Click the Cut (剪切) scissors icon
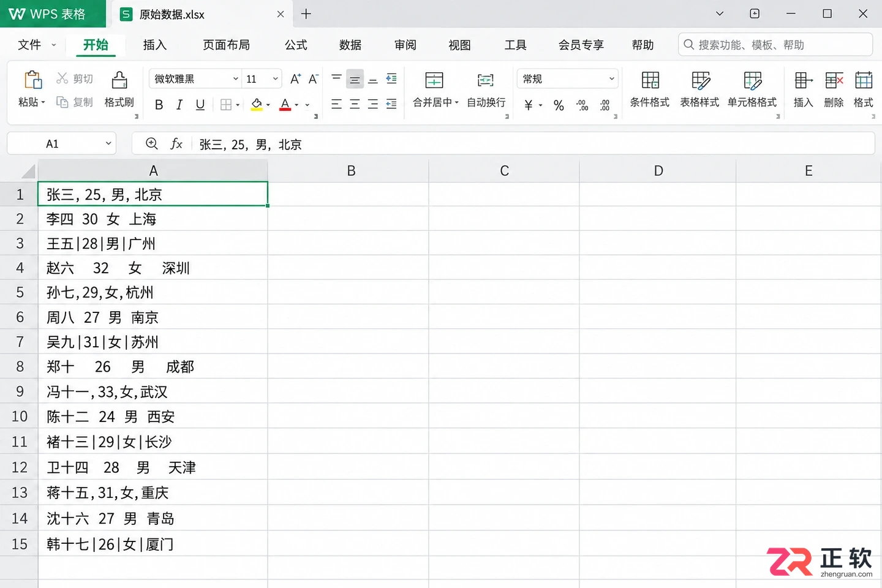882x588 pixels. pos(62,78)
